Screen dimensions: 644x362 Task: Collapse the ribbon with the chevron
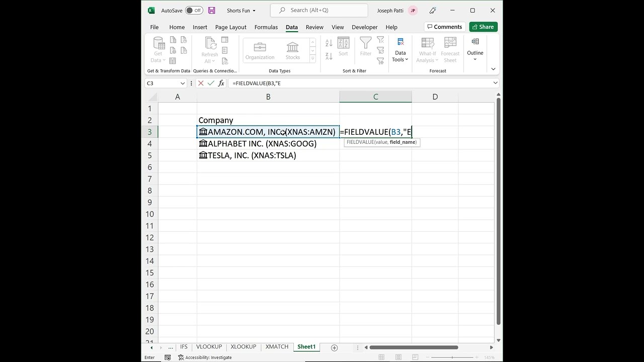pos(493,69)
